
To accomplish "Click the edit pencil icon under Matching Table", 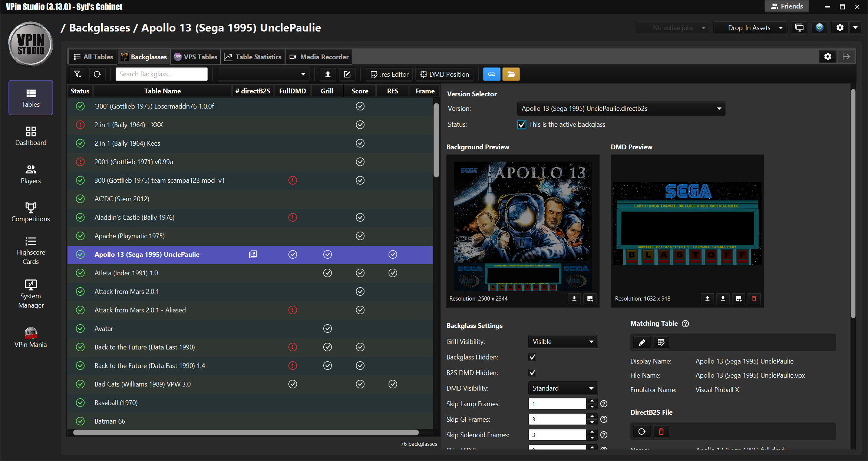I will [x=642, y=342].
